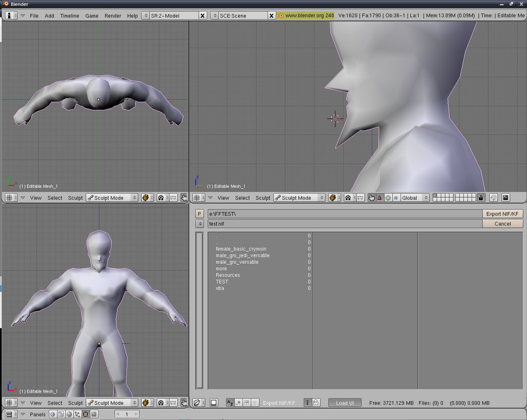Click the lock layers padlock icon
The height and width of the screenshot is (420, 527).
[481, 198]
